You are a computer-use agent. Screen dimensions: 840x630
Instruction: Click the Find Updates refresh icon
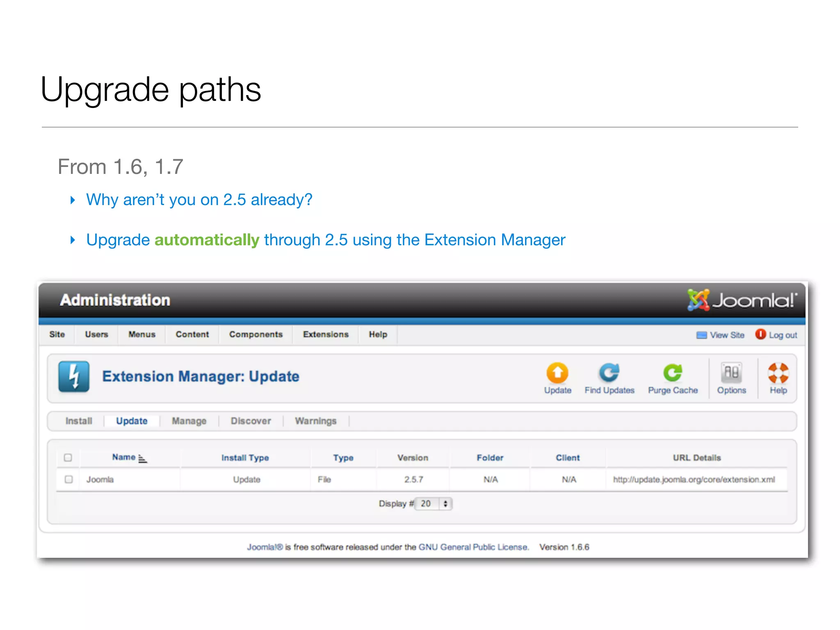click(609, 373)
